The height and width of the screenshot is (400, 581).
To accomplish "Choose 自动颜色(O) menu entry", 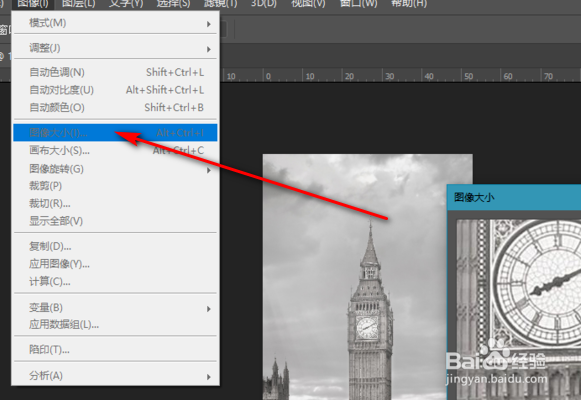I will [115, 108].
